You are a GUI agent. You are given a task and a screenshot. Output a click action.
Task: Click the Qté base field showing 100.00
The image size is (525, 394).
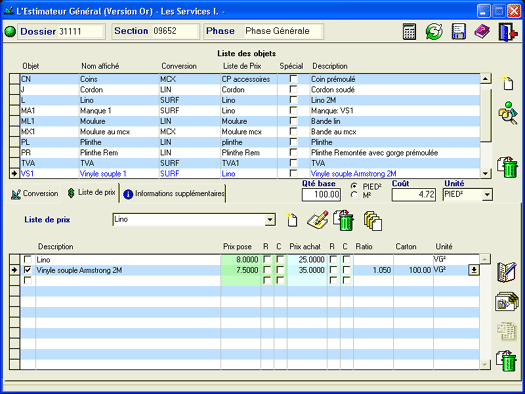pyautogui.click(x=321, y=194)
